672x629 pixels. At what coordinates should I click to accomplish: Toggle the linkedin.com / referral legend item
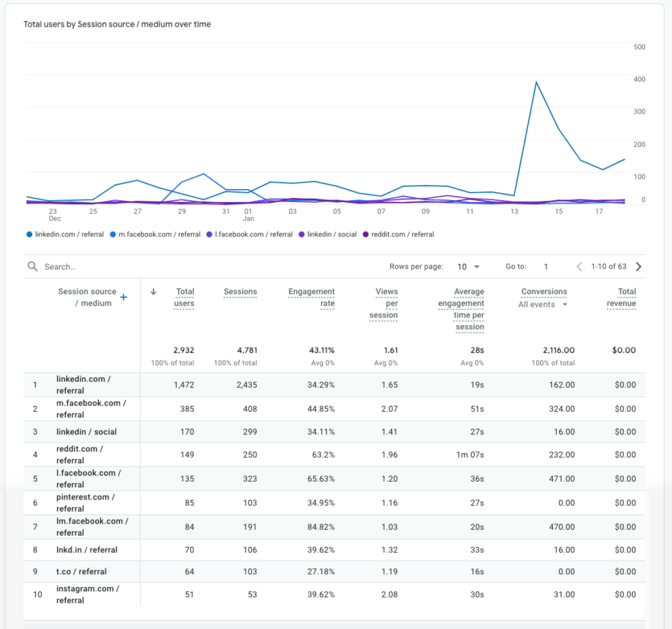(x=64, y=234)
